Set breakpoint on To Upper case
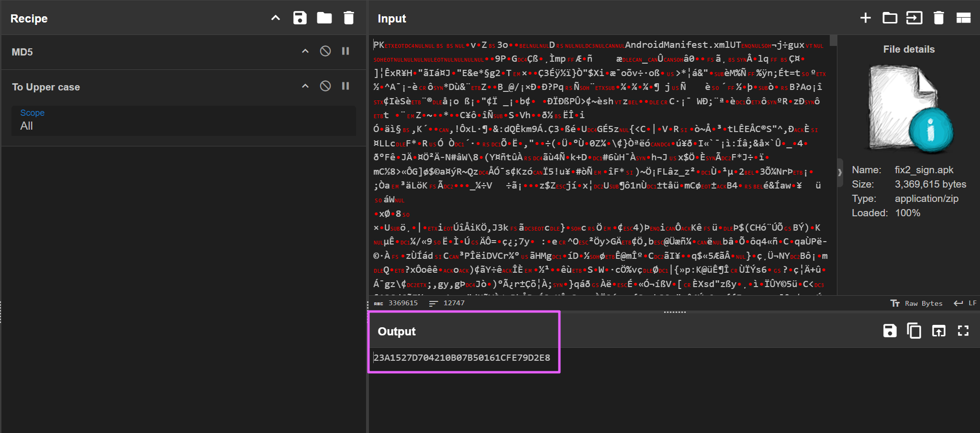The height and width of the screenshot is (433, 980). pyautogui.click(x=345, y=86)
